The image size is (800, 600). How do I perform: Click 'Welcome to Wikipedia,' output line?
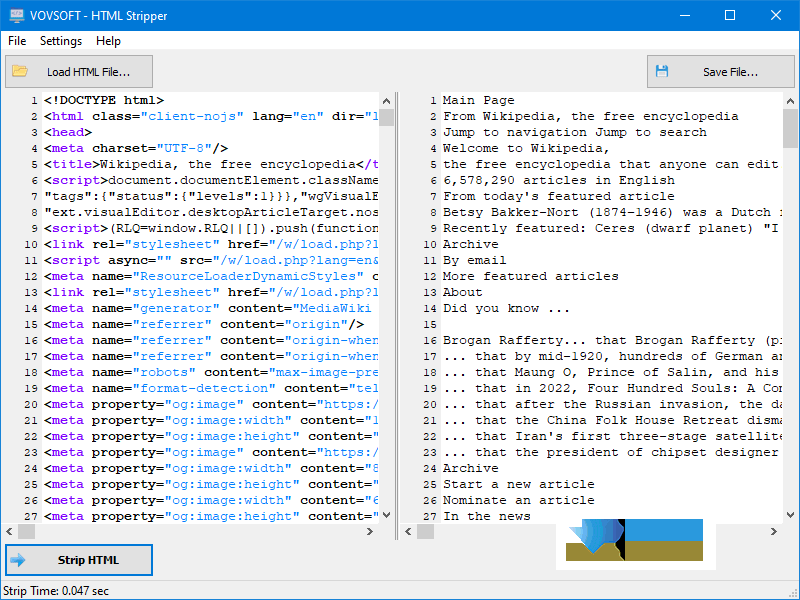(x=526, y=148)
